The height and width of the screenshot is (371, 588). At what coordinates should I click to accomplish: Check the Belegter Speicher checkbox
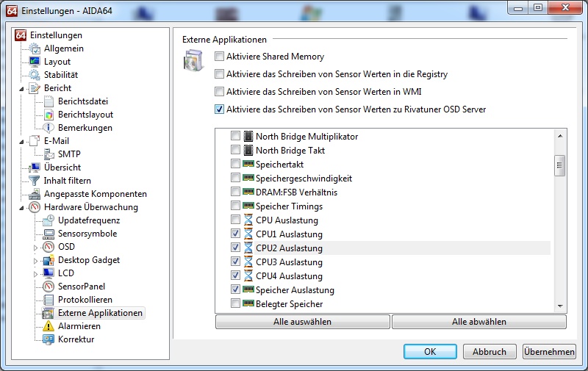pos(235,303)
